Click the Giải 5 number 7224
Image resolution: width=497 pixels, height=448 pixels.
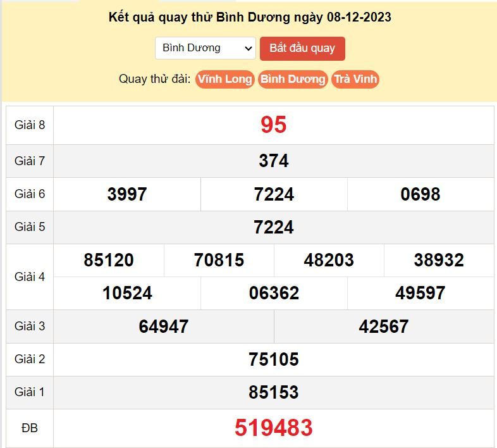pos(274,227)
